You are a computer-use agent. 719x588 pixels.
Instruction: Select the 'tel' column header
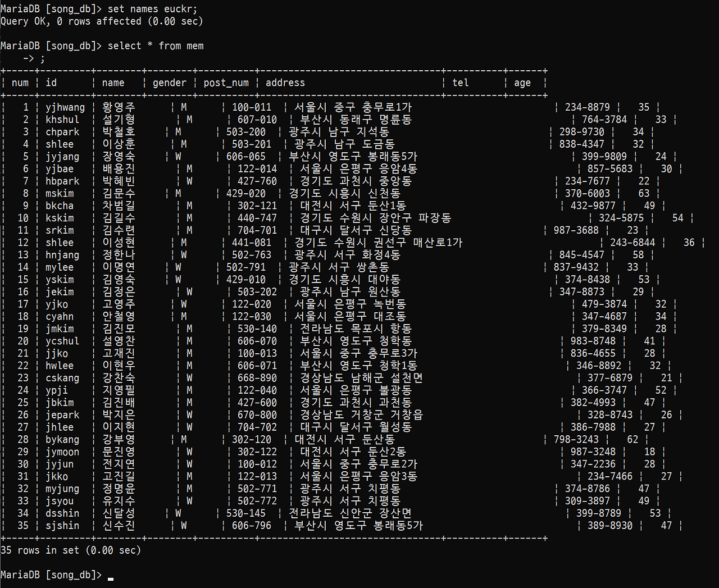pyautogui.click(x=460, y=83)
